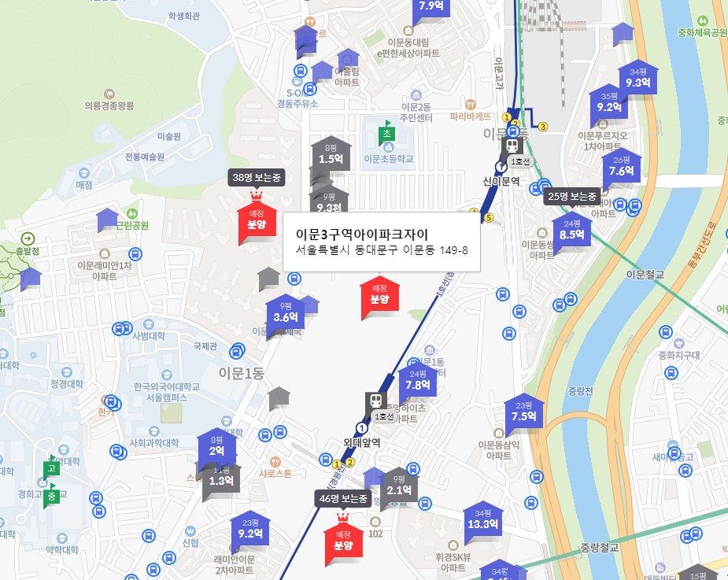The width and height of the screenshot is (728, 580).
Task: Open the 24평 7.8억 price marker
Action: (417, 380)
